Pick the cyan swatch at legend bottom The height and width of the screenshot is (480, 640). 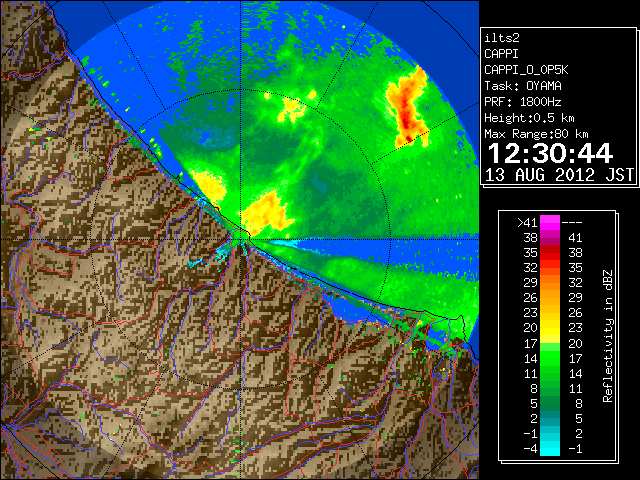(x=550, y=449)
